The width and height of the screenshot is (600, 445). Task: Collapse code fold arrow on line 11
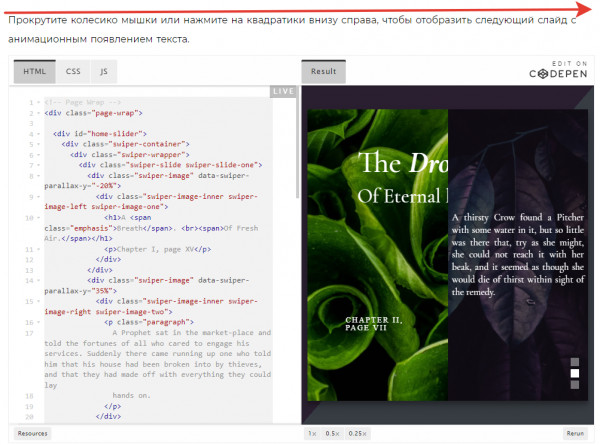click(x=38, y=249)
